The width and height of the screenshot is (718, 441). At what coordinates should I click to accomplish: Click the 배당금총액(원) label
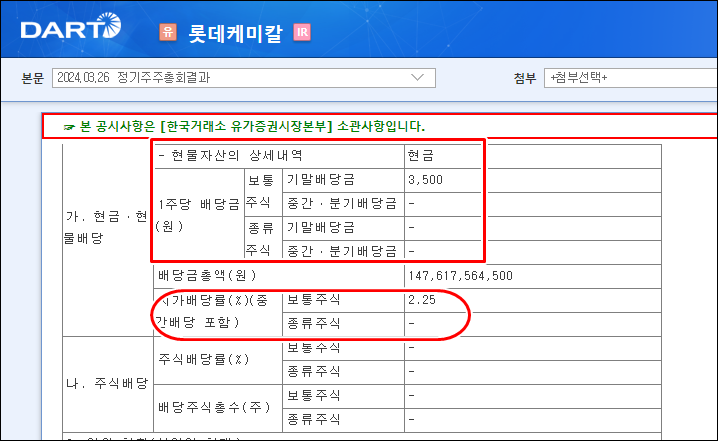point(207,276)
